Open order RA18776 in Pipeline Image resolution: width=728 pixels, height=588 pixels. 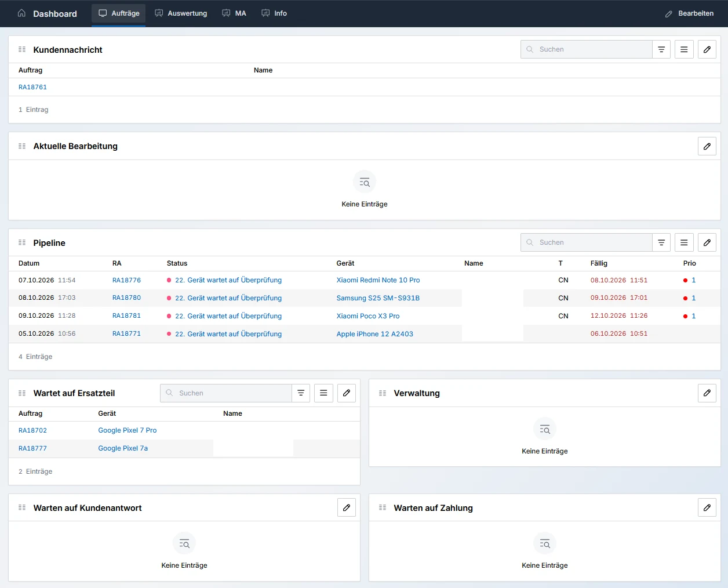[126, 280]
